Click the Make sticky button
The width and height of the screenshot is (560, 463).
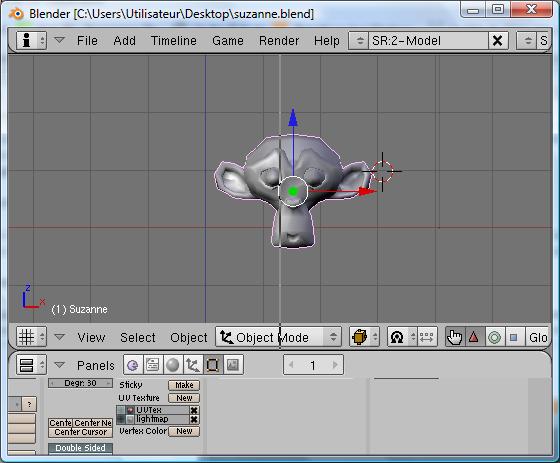pos(184,385)
